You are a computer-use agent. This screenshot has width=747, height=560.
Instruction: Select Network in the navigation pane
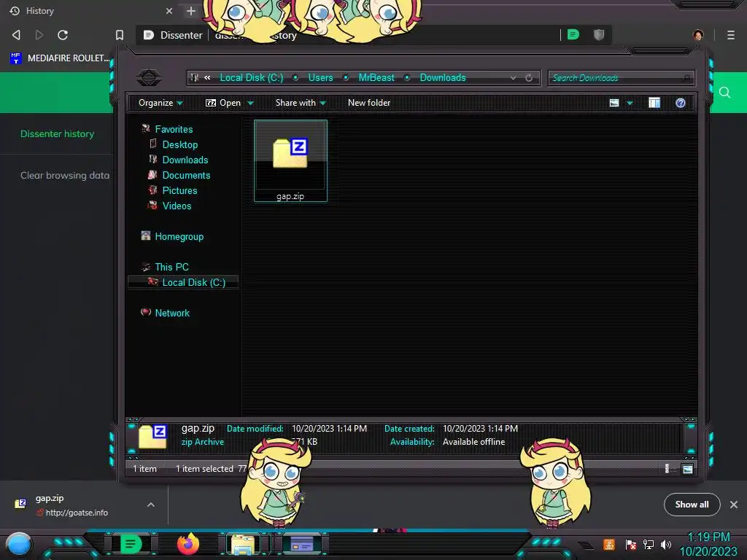pos(172,313)
